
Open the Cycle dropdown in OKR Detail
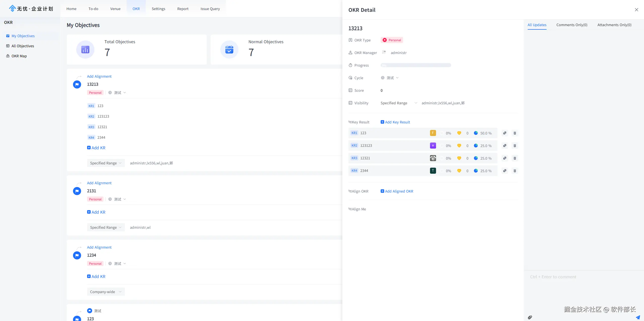[390, 78]
